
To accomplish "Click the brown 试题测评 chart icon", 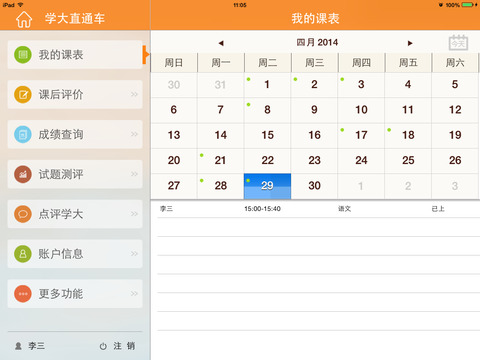I will [23, 174].
